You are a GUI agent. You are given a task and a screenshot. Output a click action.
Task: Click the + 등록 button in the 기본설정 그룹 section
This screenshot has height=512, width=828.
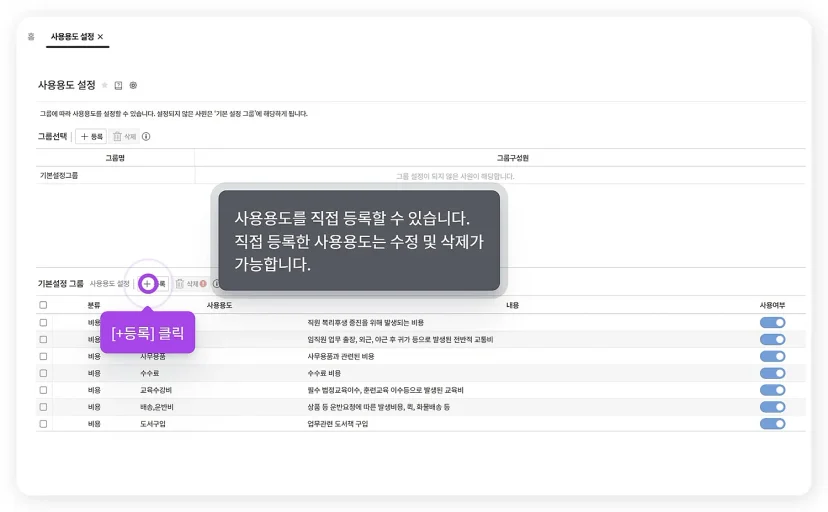153,283
